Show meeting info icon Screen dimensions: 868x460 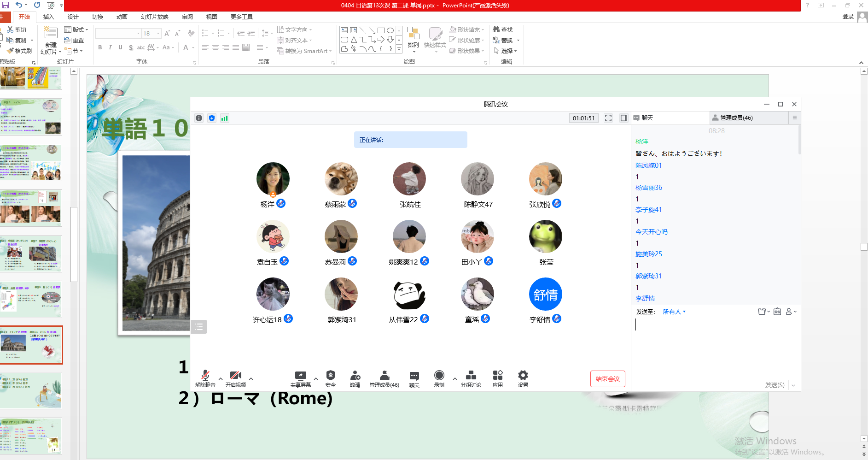click(x=199, y=118)
